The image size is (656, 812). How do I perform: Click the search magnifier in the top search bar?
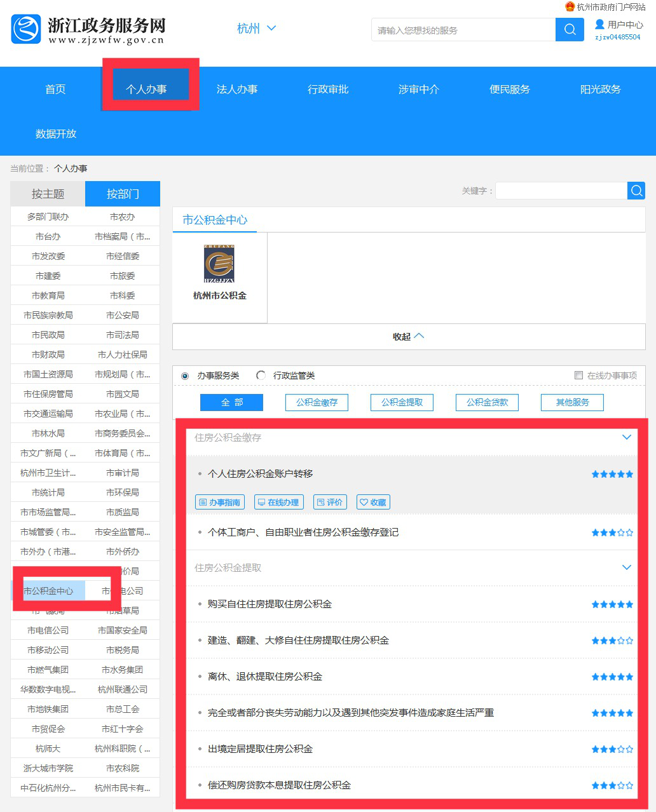point(569,29)
